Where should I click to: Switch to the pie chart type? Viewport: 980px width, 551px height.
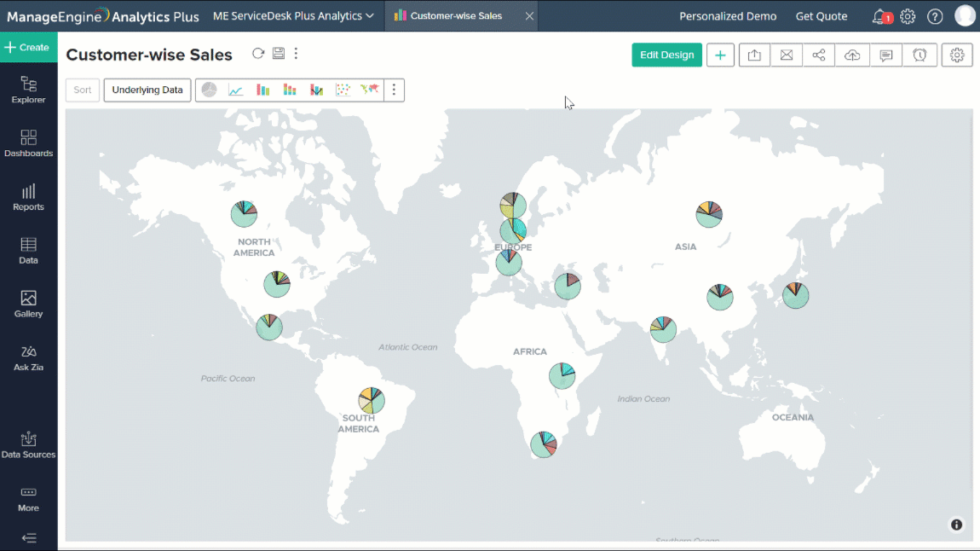coord(209,90)
